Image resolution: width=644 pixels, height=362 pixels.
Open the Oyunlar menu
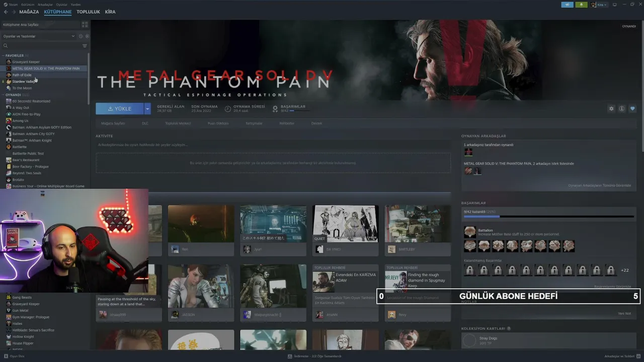point(61,5)
